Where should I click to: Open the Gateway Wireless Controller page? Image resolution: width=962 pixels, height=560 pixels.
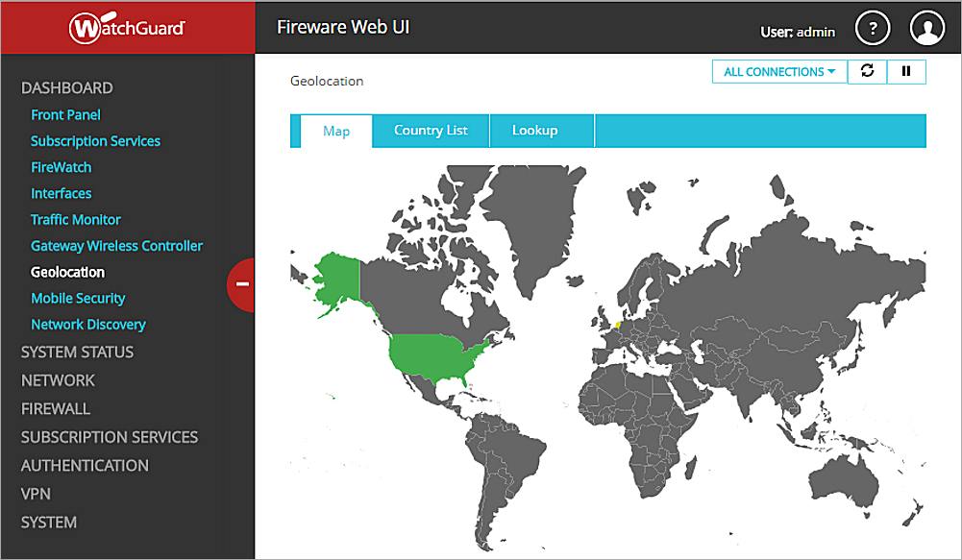116,246
